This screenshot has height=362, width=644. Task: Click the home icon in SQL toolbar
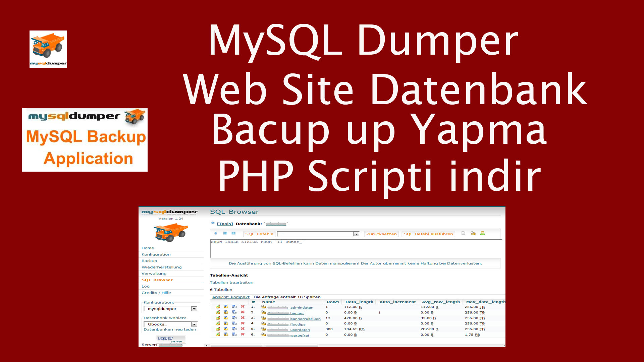coord(216,233)
